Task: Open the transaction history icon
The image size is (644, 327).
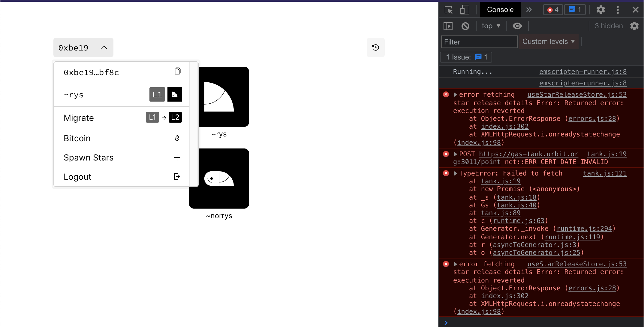Action: (375, 47)
